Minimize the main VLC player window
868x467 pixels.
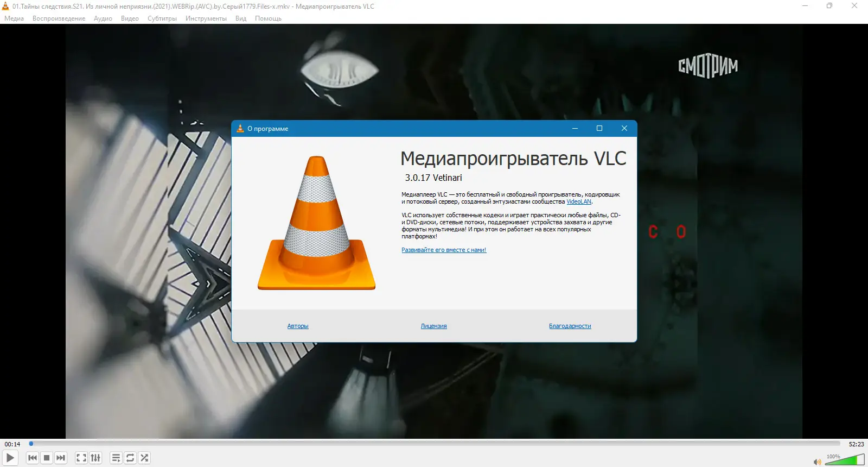[x=805, y=6]
